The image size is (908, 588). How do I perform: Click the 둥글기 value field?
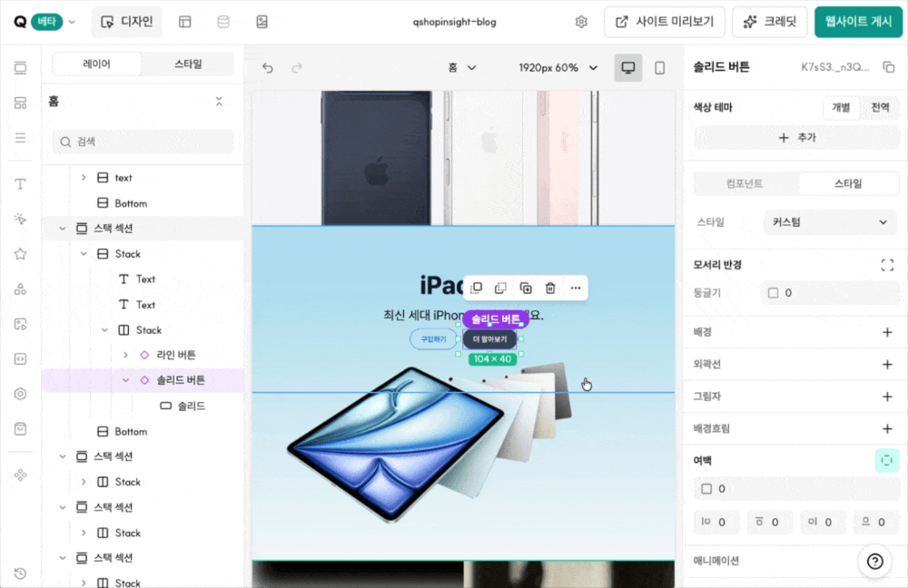coord(830,293)
